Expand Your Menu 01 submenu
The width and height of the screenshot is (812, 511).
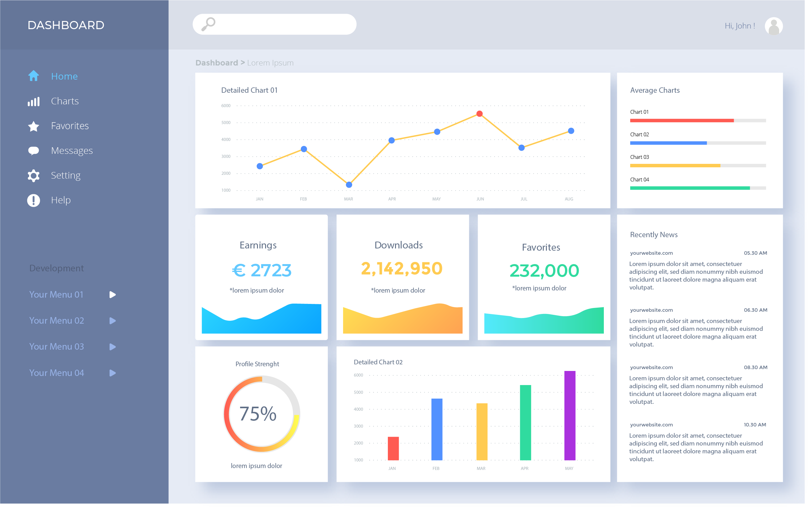[113, 294]
